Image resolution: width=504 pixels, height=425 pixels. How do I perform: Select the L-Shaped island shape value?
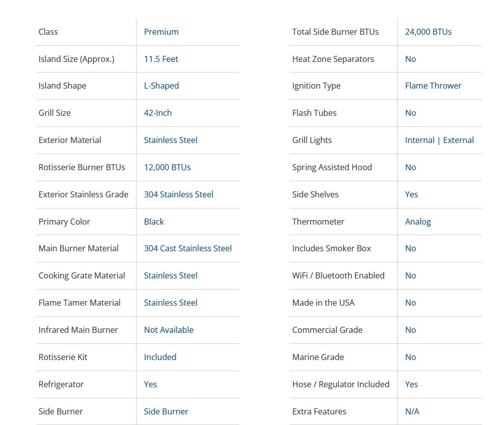(161, 86)
